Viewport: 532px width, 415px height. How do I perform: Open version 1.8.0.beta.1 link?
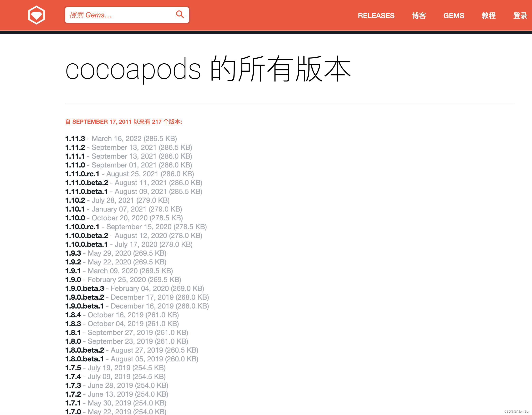85,359
